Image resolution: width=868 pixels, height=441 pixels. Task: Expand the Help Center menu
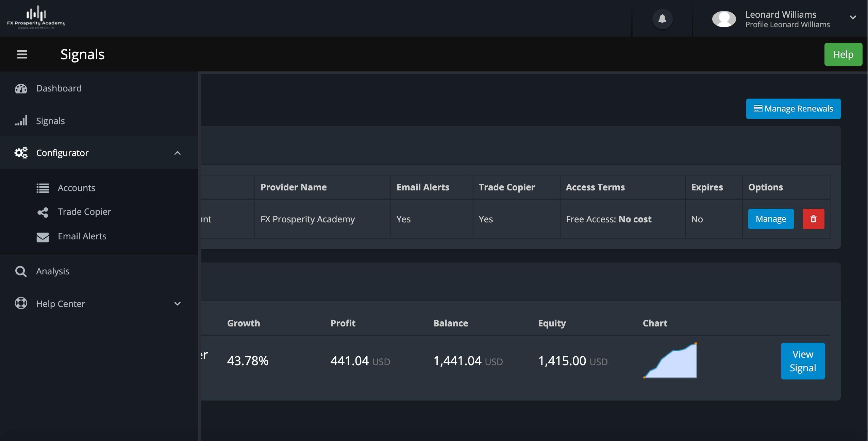(x=177, y=304)
